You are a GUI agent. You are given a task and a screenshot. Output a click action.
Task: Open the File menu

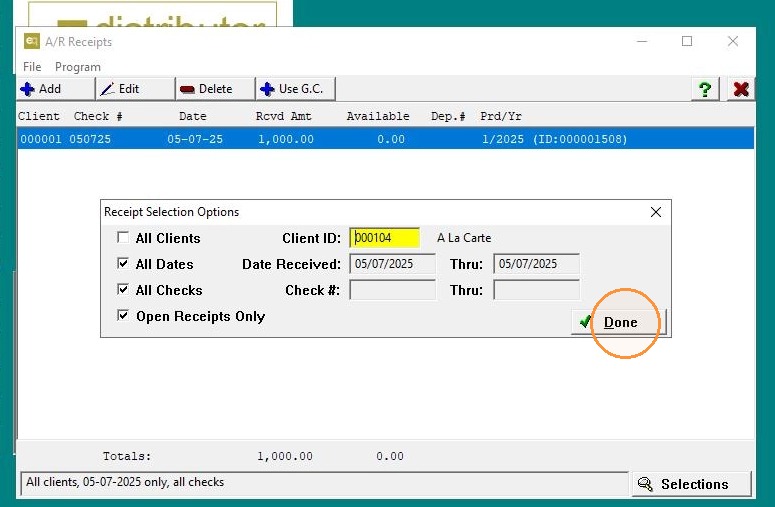(32, 67)
